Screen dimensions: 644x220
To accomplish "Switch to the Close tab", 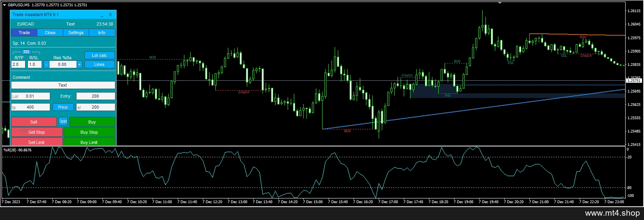I will coord(50,33).
